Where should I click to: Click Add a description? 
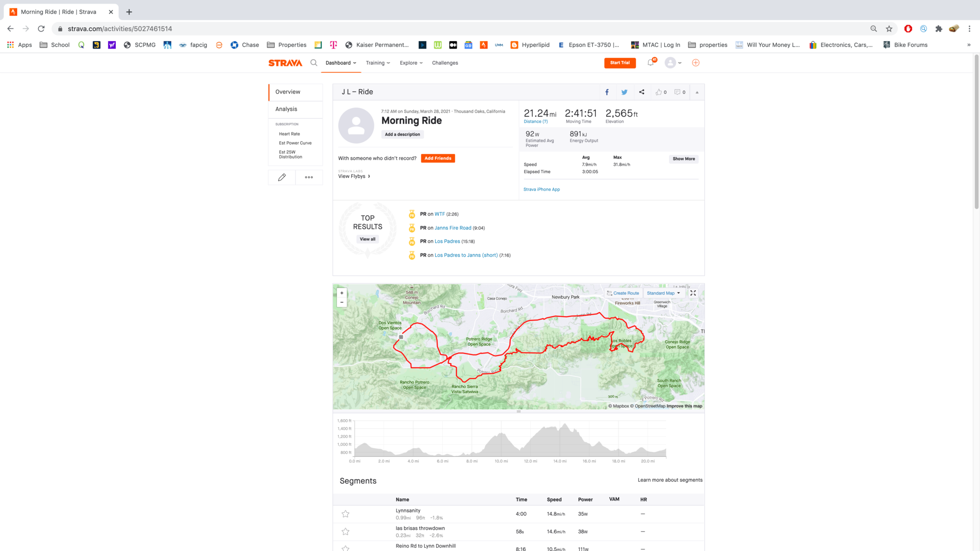pos(402,134)
